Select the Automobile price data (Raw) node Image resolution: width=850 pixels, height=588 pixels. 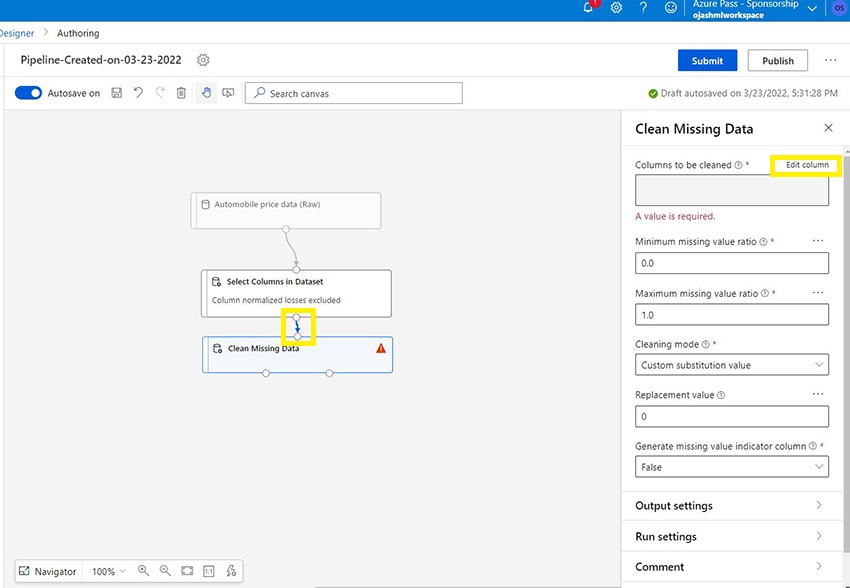[x=286, y=210]
